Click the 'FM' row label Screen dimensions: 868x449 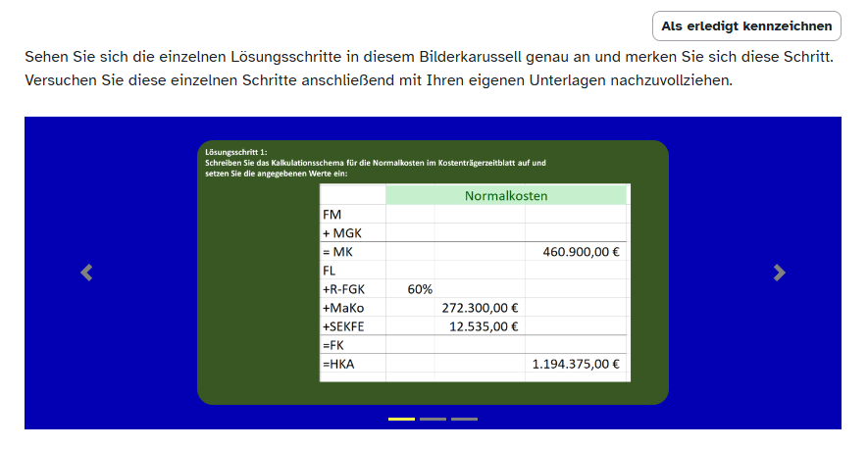tap(332, 215)
